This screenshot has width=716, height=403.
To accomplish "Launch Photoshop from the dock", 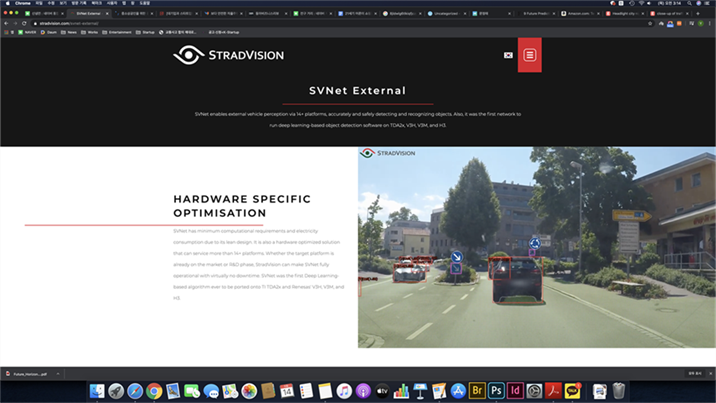I will point(496,391).
